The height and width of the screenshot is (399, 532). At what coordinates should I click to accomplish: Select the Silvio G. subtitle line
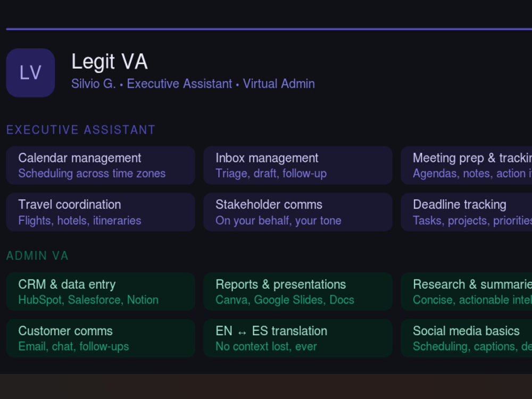pos(193,84)
